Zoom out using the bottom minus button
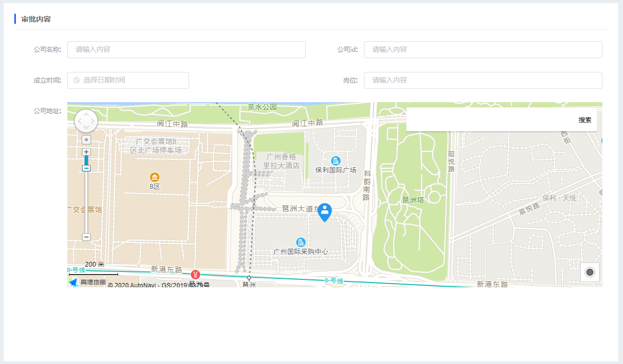This screenshot has height=364, width=623. click(x=86, y=237)
